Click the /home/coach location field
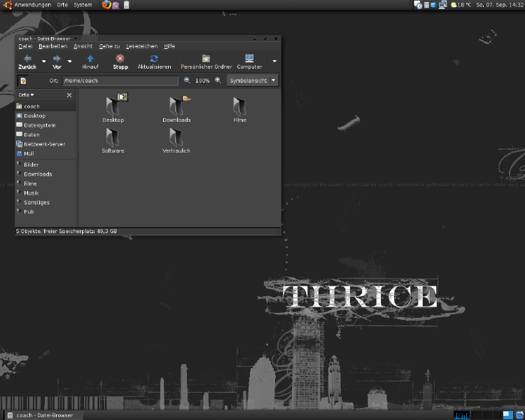Image resolution: width=525 pixels, height=420 pixels. [120, 80]
